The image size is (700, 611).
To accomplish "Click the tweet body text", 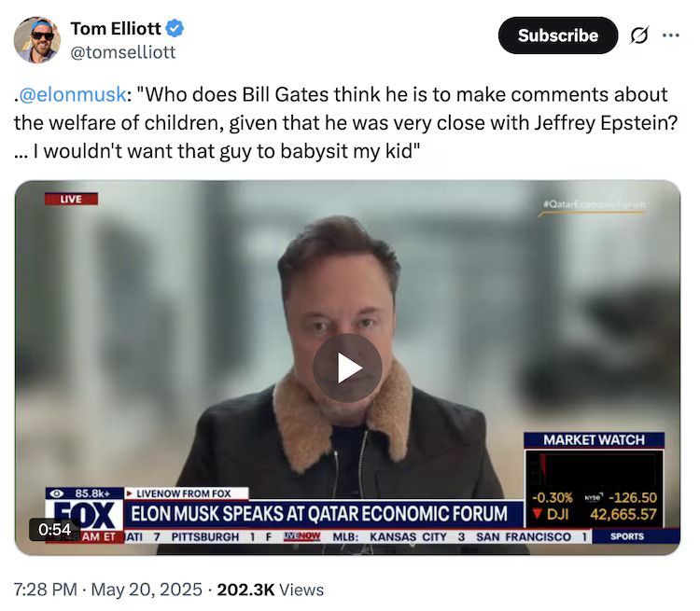I will pos(341,121).
